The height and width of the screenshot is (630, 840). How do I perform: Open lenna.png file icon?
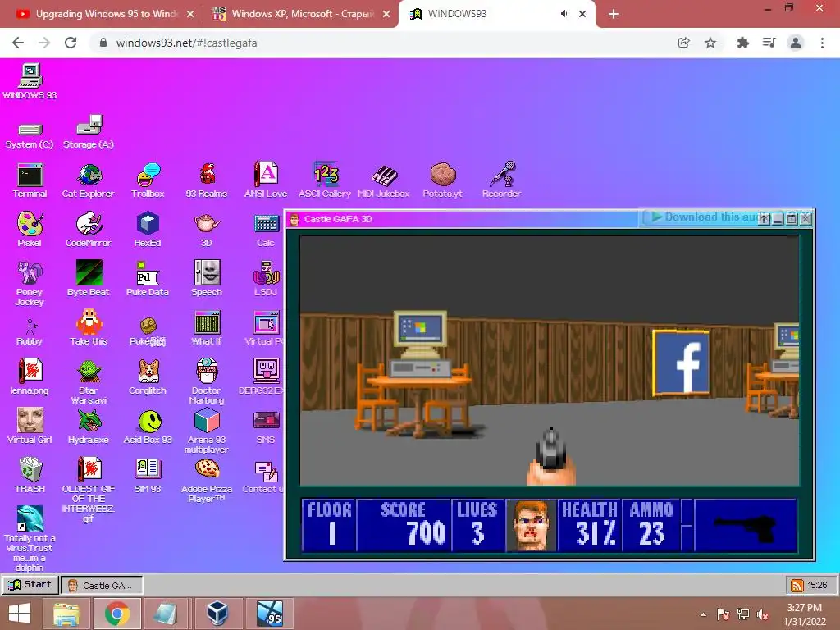tap(30, 377)
